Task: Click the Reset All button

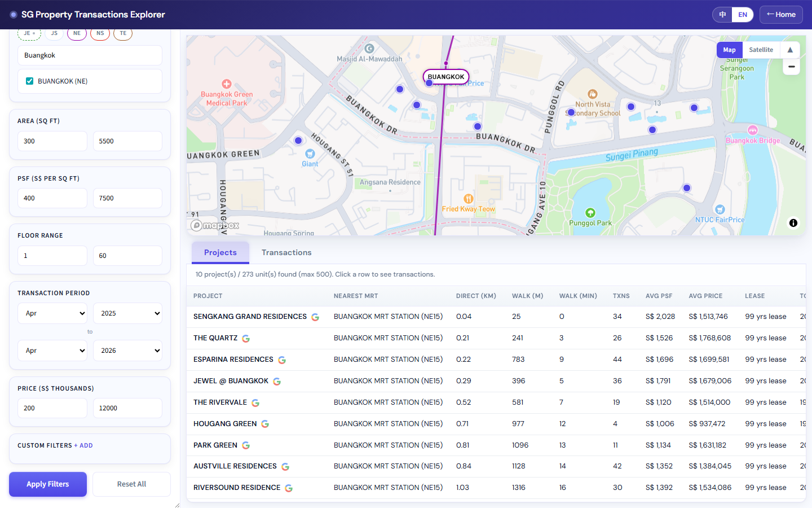Action: pyautogui.click(x=131, y=484)
